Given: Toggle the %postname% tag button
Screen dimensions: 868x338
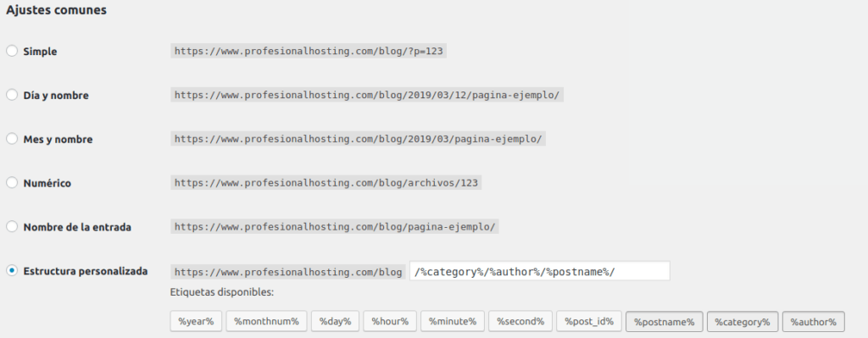Looking at the screenshot, I should click(665, 321).
